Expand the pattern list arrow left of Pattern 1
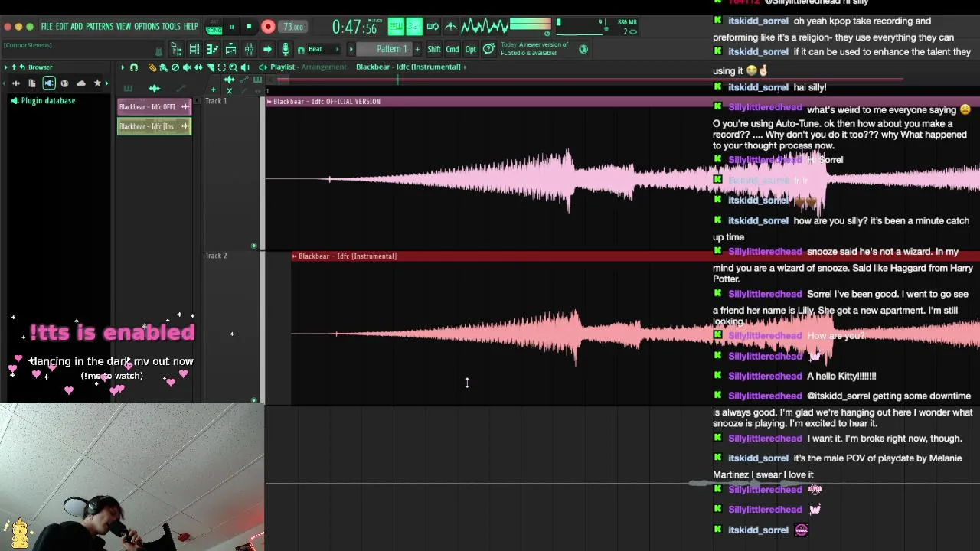980x551 pixels. click(351, 49)
